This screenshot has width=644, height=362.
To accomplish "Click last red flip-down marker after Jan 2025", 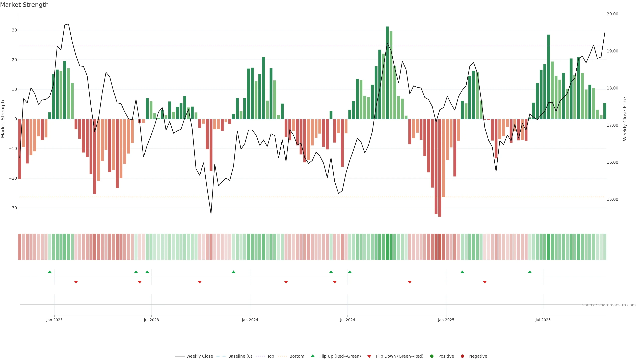I will [x=485, y=282].
